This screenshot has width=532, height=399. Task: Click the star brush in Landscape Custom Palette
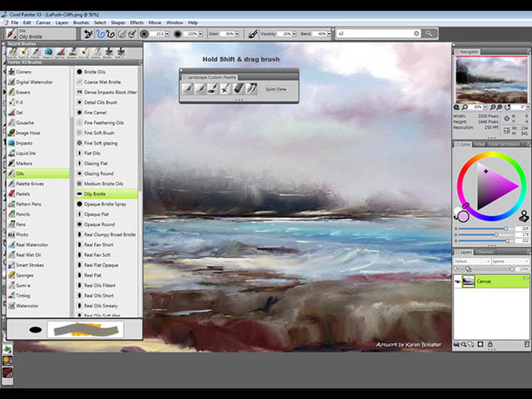point(225,89)
